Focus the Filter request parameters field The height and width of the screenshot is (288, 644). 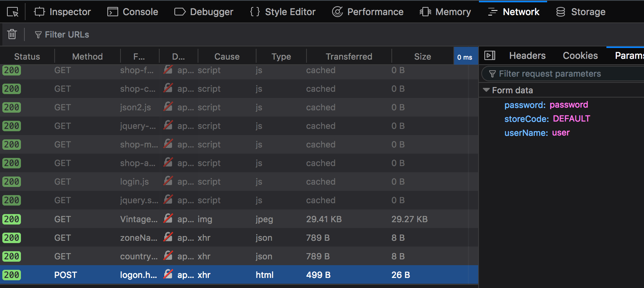click(x=563, y=74)
